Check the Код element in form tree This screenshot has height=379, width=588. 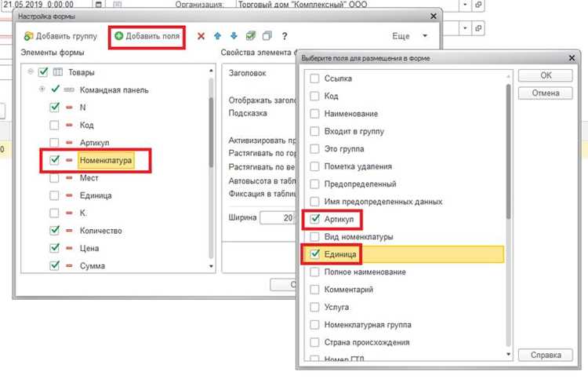(54, 125)
